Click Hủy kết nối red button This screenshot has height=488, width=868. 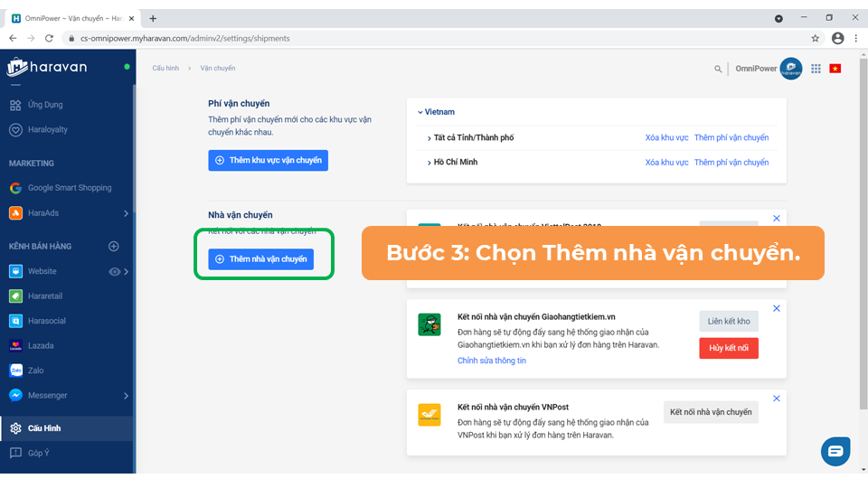pos(728,348)
